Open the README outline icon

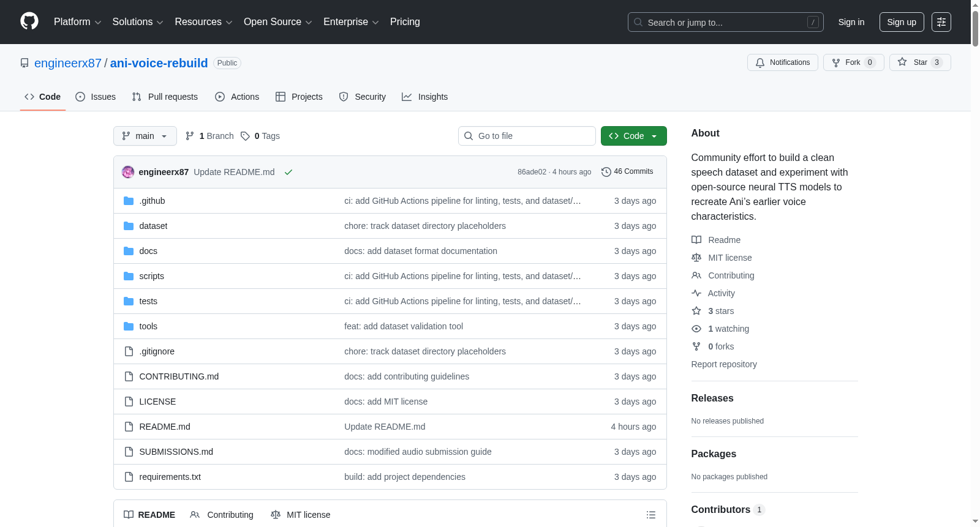click(651, 515)
